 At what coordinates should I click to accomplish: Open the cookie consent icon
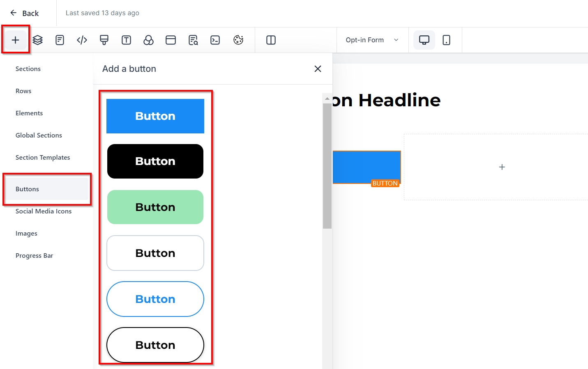tap(238, 40)
